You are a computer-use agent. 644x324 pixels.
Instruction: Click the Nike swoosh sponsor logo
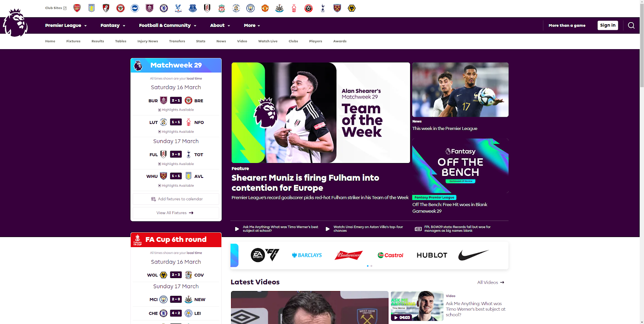coord(474,255)
